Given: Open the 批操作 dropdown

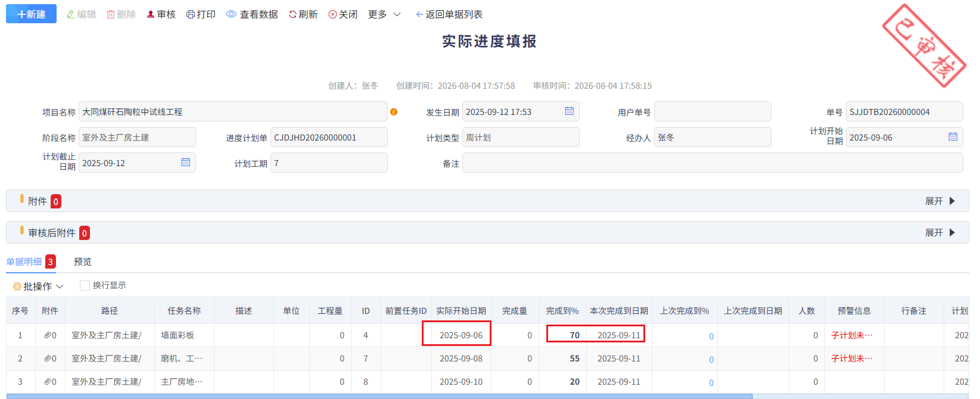Looking at the screenshot, I should (x=38, y=286).
